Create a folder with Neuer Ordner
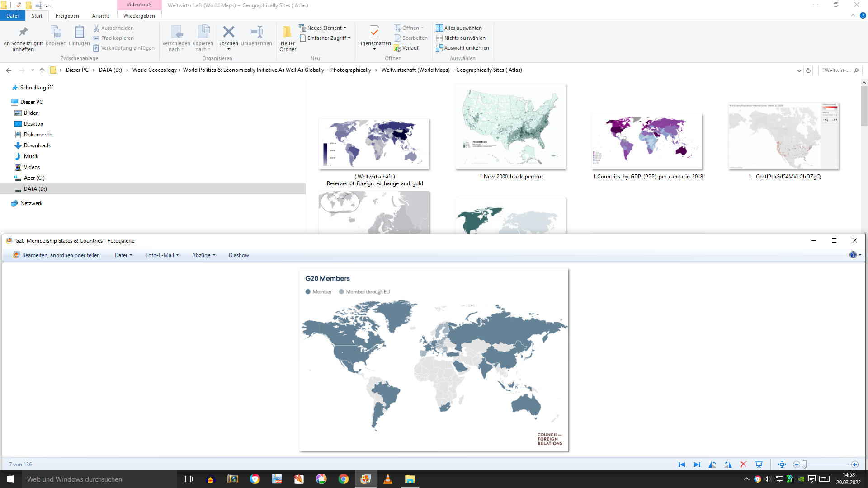The height and width of the screenshot is (488, 868). click(x=288, y=38)
